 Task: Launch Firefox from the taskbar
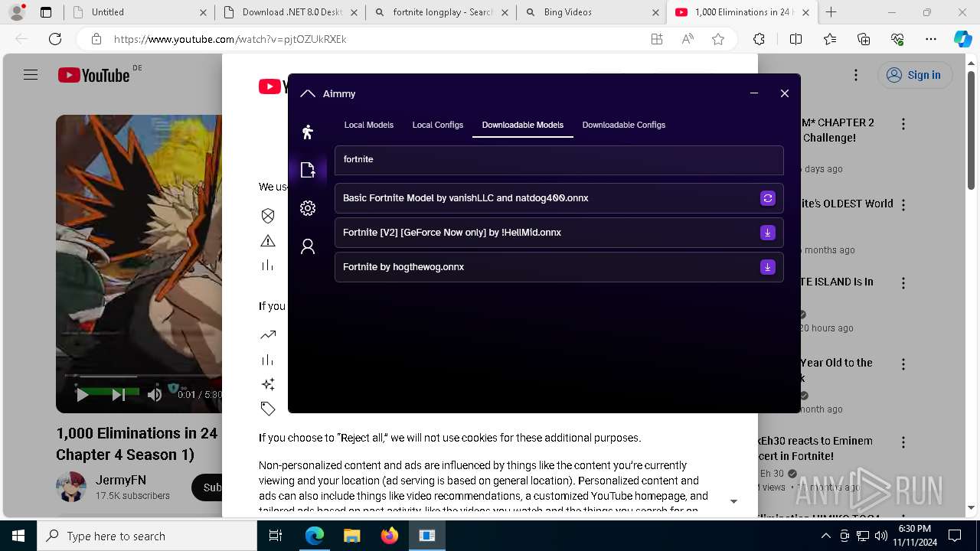tap(390, 536)
